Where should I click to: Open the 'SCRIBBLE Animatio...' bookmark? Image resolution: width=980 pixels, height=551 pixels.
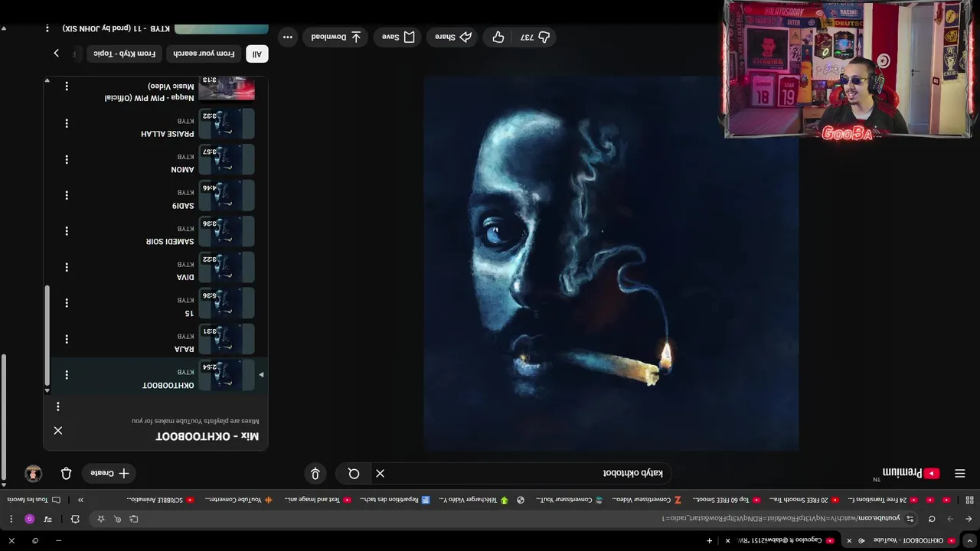[x=160, y=500]
